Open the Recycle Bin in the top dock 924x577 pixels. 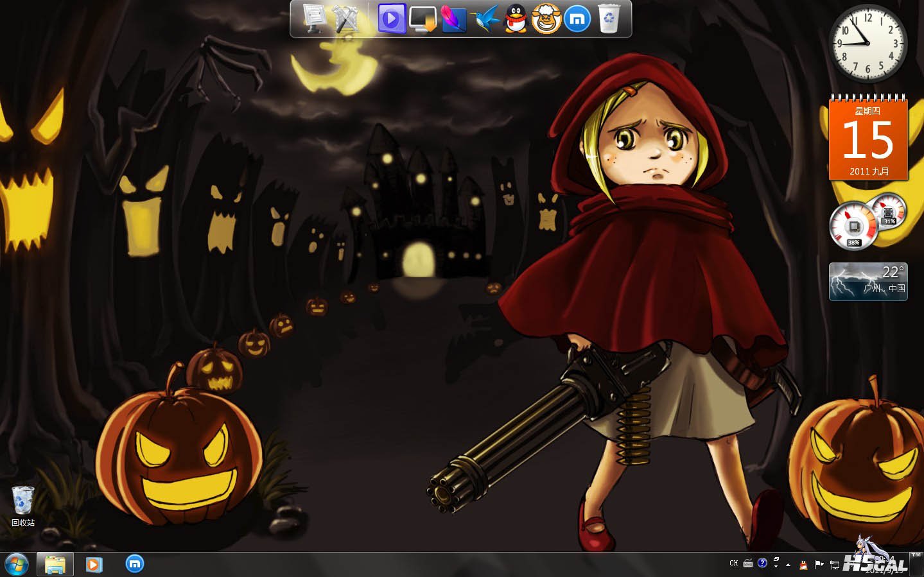pos(609,19)
